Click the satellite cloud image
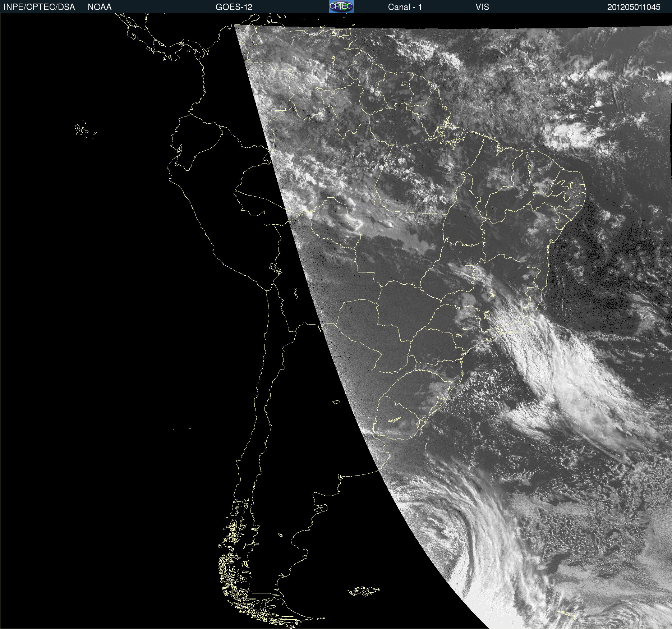Screen dimensions: 672x629 pyautogui.click(x=336, y=321)
